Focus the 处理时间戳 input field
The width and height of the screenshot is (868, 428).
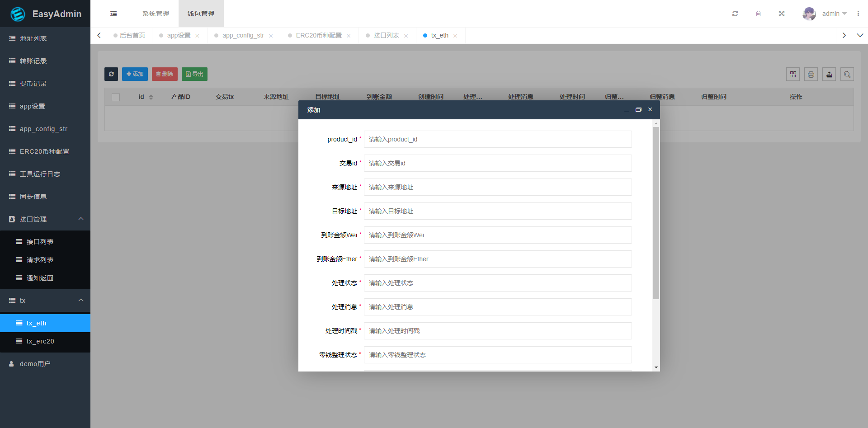(498, 331)
